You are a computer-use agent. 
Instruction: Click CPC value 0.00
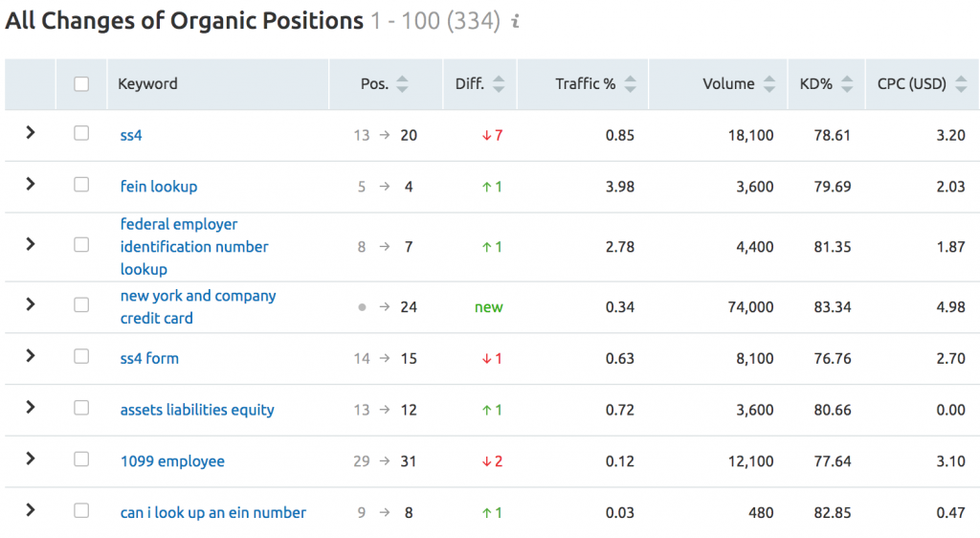(950, 411)
